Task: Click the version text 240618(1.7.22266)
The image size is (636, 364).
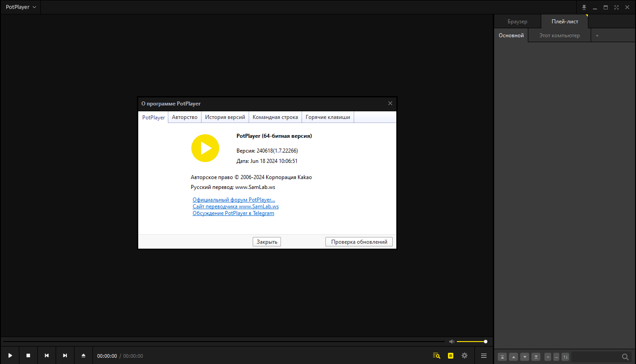Action: [x=277, y=151]
